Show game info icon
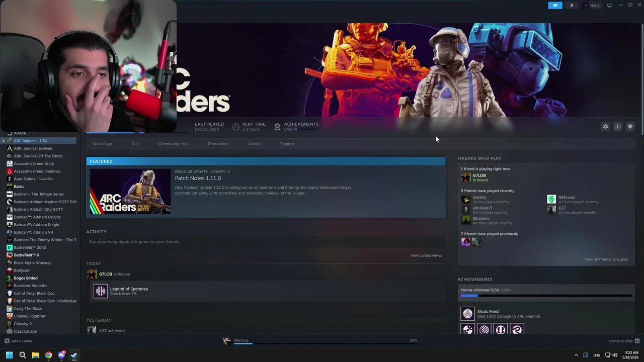This screenshot has height=362, width=644. [618, 127]
